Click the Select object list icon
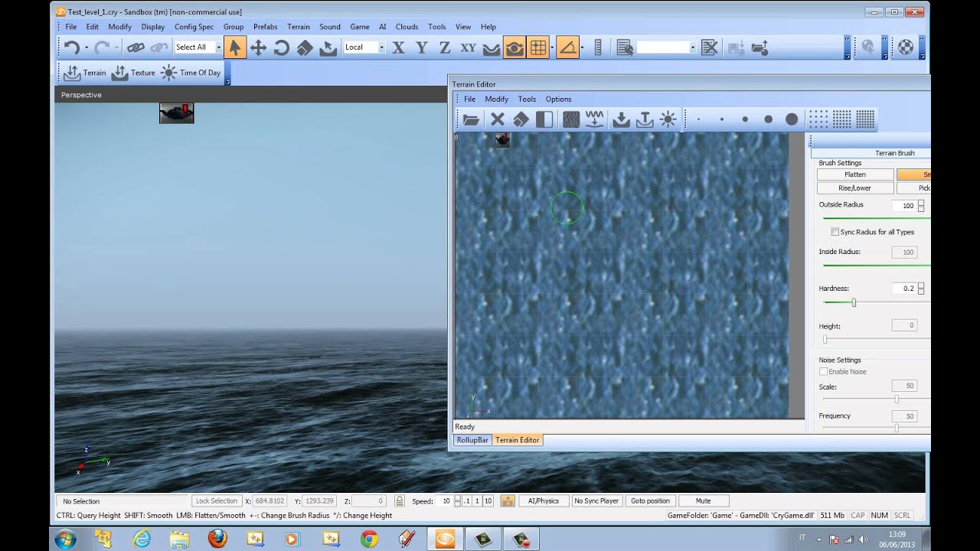Screen dimensions: 980x551 [625, 47]
